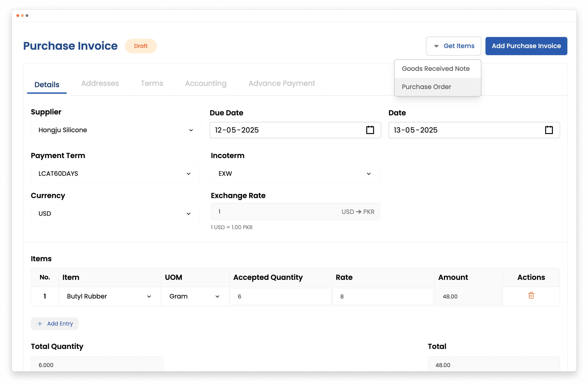Click the Rate field showing 8
The image size is (588, 385).
383,296
